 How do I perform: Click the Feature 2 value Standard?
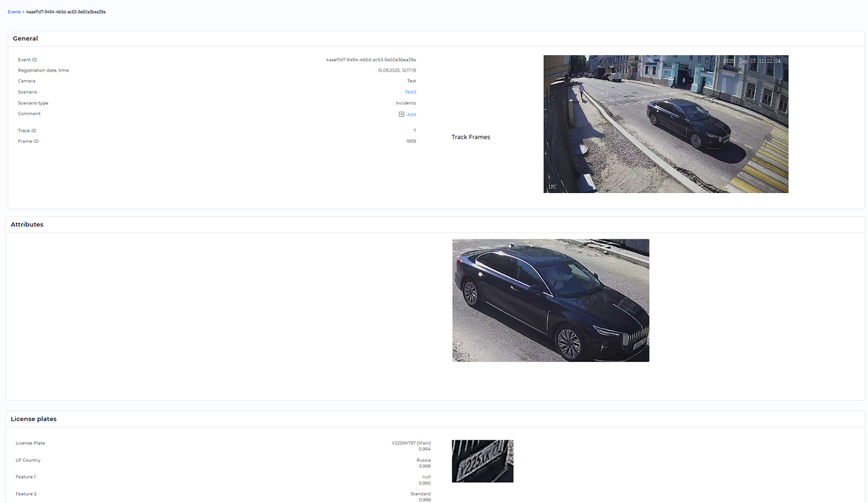pos(420,493)
